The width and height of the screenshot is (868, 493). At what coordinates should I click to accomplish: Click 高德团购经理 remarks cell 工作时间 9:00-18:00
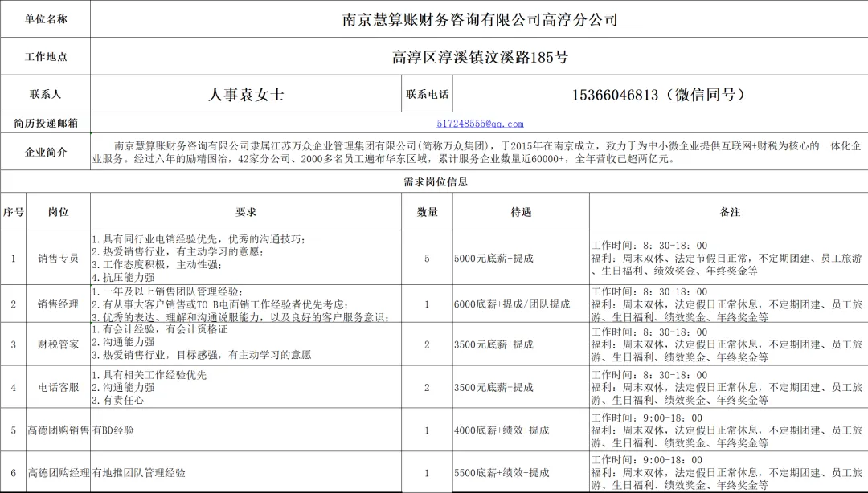pyautogui.click(x=729, y=473)
